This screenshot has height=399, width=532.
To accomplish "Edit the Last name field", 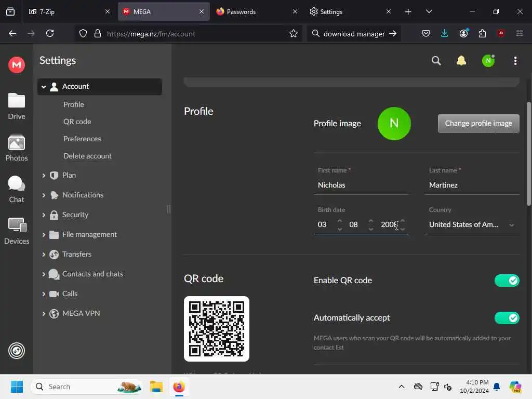I will [472, 185].
